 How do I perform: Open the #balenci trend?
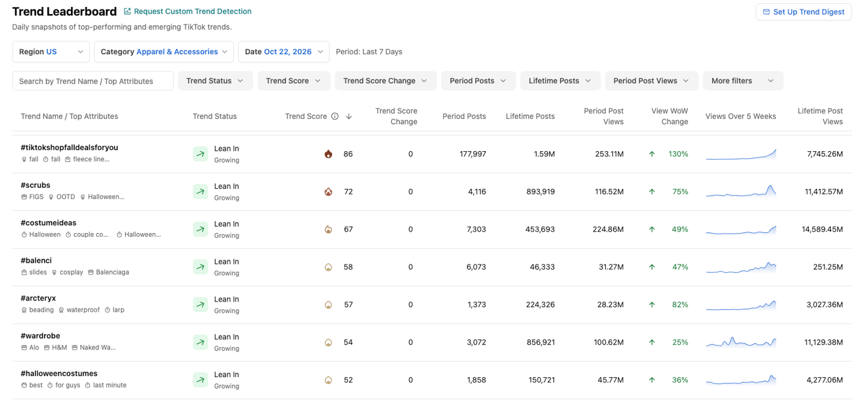[x=36, y=261]
